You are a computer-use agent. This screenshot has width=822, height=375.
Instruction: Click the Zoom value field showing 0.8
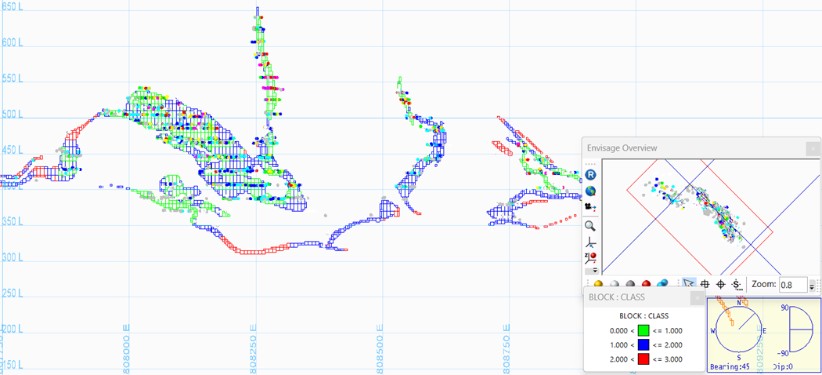(x=793, y=285)
